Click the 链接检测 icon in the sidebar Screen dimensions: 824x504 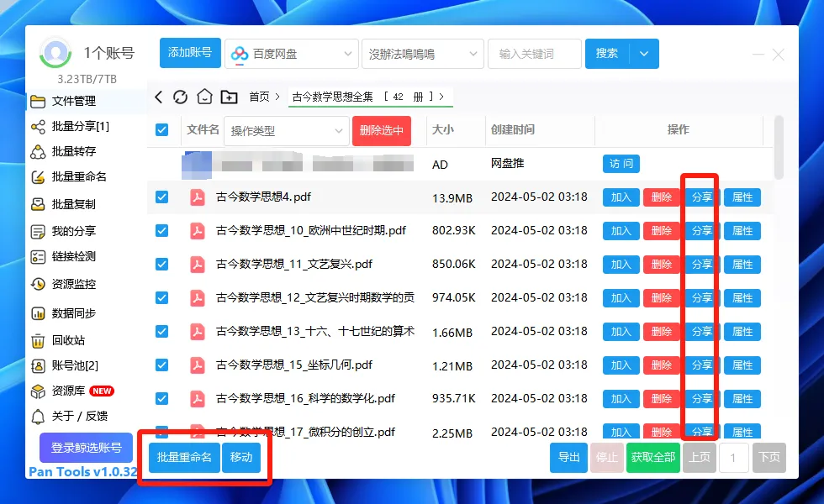click(38, 257)
